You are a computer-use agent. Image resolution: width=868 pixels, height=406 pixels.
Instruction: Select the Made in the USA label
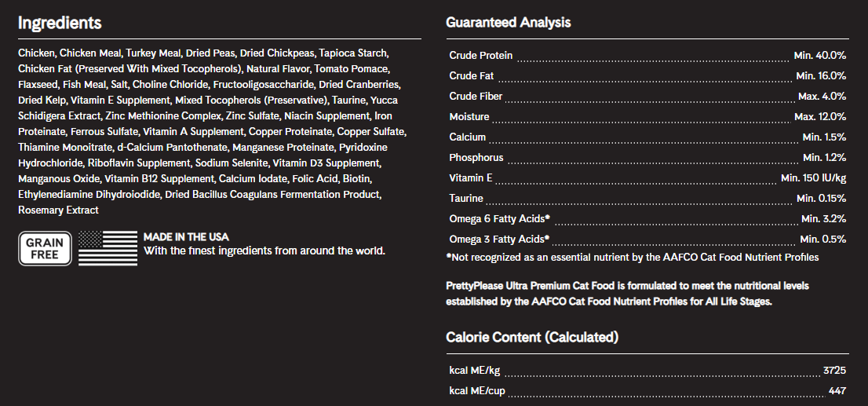click(x=186, y=236)
